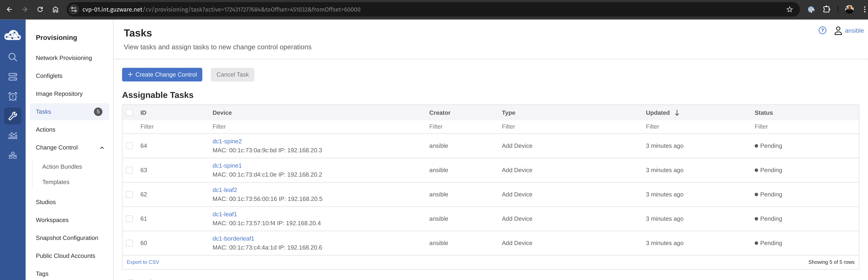Go back with browser back arrow
This screenshot has width=868, height=280.
[x=9, y=9]
